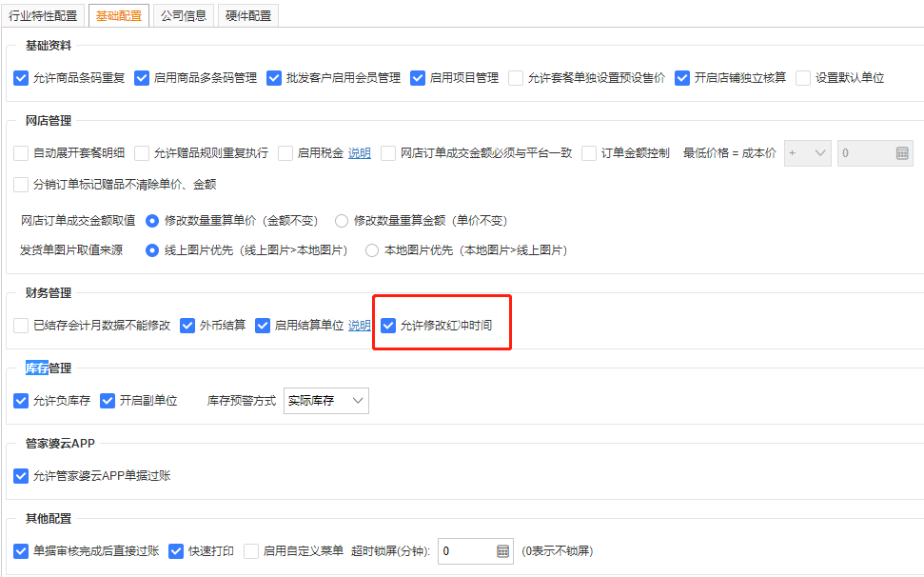Open the 基础配置 tab

click(x=118, y=16)
